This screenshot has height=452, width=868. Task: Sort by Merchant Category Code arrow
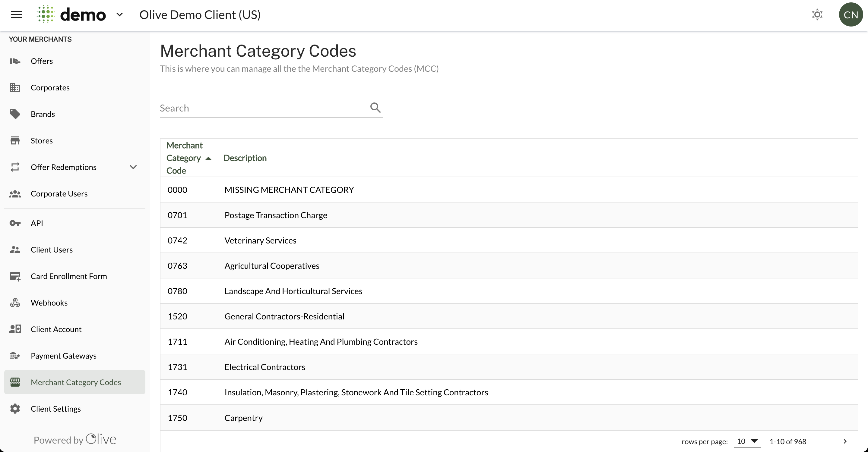tap(208, 158)
